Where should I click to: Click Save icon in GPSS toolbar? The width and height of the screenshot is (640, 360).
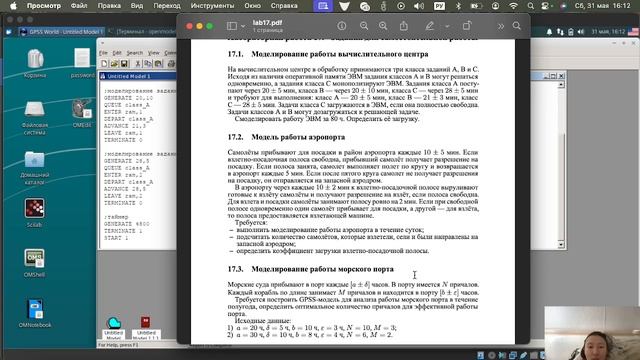[x=124, y=64]
